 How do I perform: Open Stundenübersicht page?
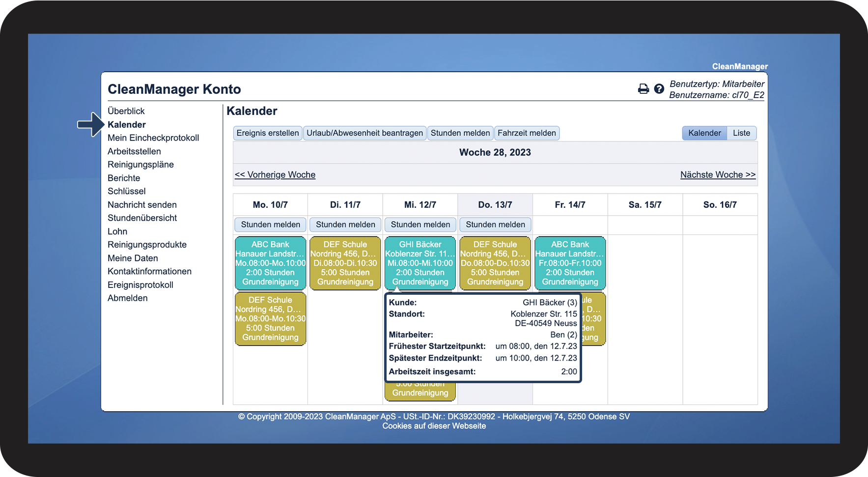click(142, 218)
